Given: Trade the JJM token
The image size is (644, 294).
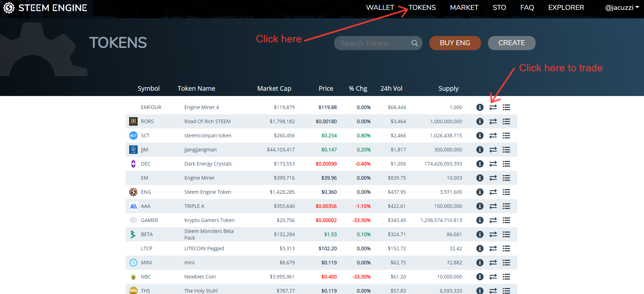Looking at the screenshot, I should (x=493, y=150).
